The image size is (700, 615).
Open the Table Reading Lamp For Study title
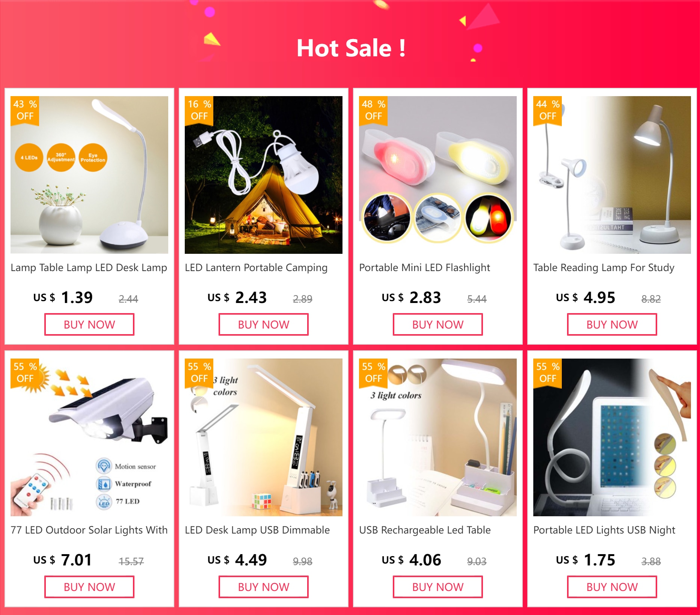click(604, 267)
